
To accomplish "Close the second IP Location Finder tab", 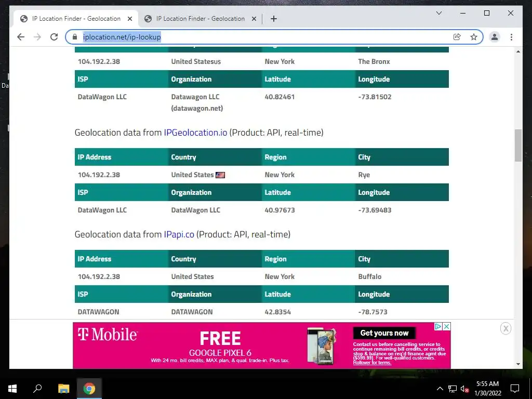I will 254,19.
